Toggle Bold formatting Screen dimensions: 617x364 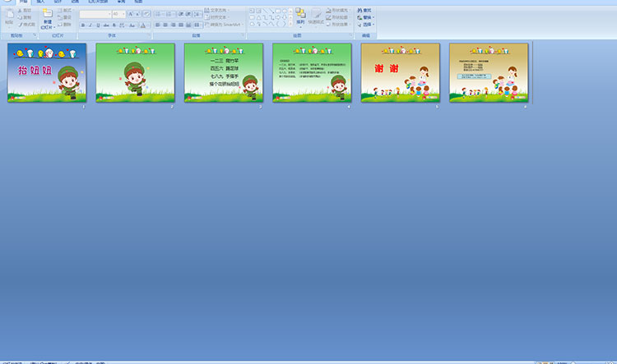(83, 25)
